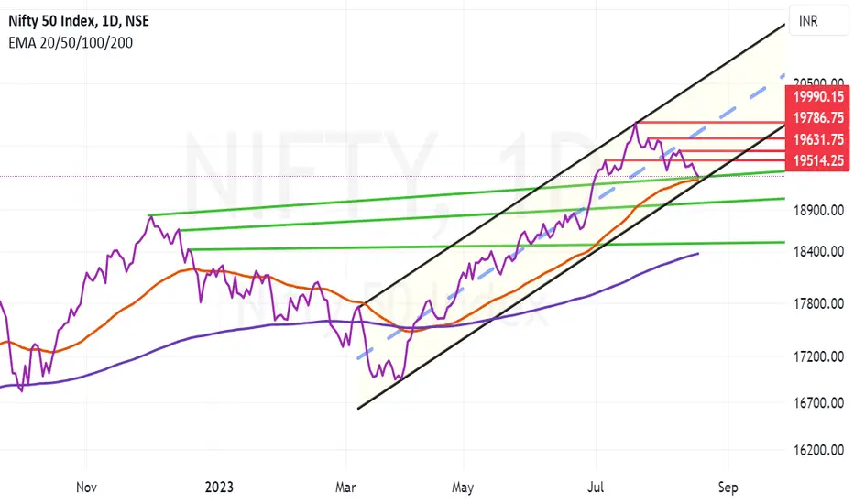This screenshot has height=504, width=854.
Task: Click the 18900.00 price axis tick
Action: [818, 210]
